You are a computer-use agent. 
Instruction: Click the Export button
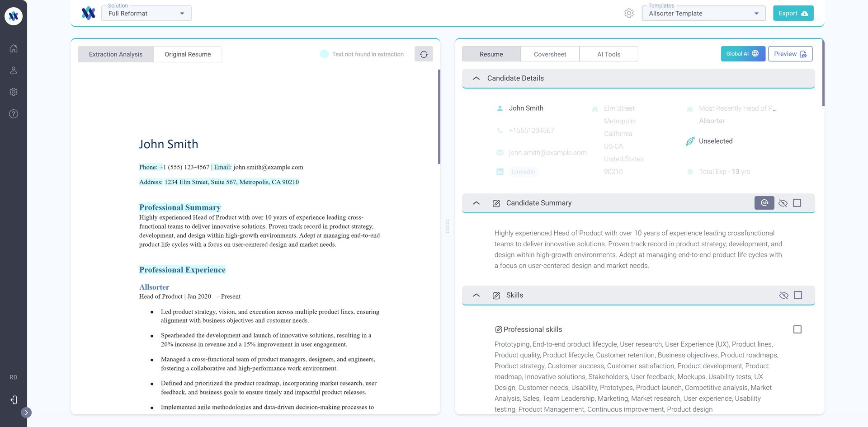(793, 13)
